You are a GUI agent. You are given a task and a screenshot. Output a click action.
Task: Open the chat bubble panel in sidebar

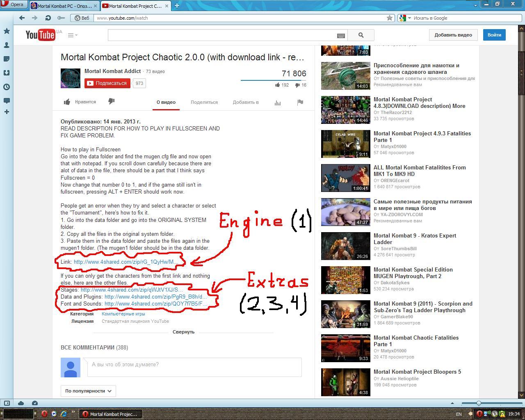[7, 101]
